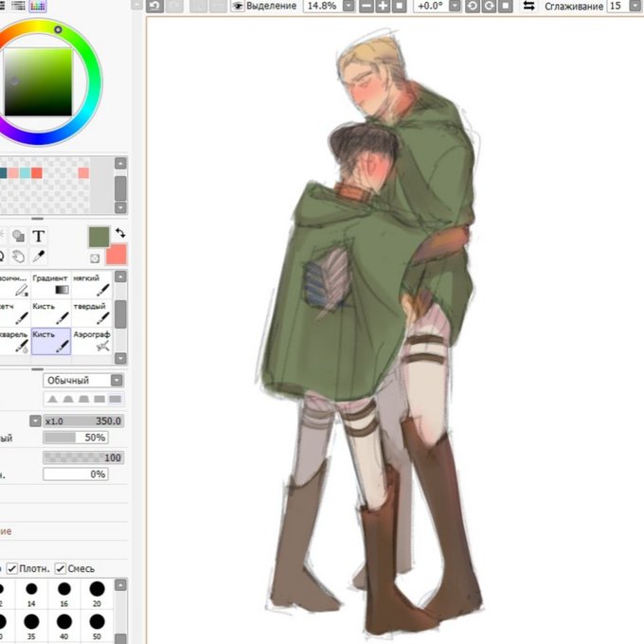Open the rotation angle +0.0° dropdown
644x644 pixels.
456,6
